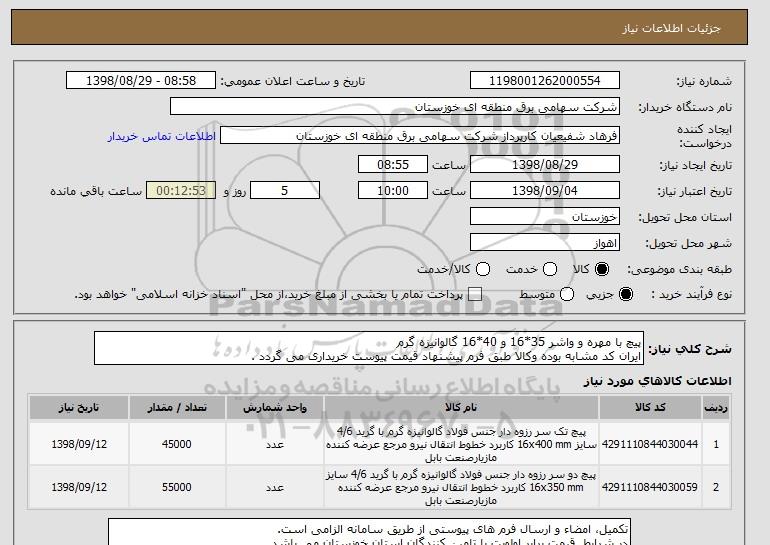Viewport: 770px width, 545px height.
Task: Click the buyer organization name field
Action: 395,107
